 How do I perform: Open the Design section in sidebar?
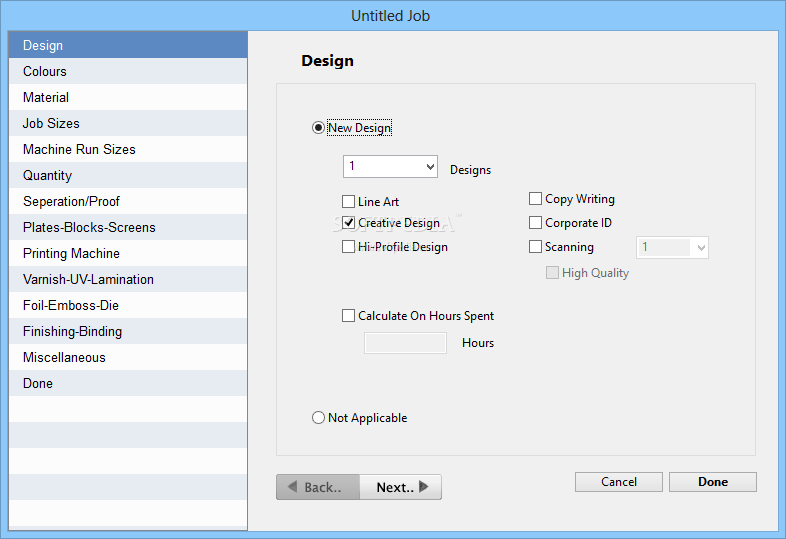click(128, 45)
